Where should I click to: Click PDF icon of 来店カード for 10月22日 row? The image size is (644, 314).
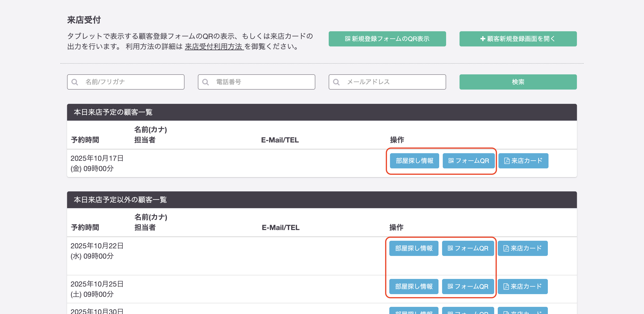[x=506, y=248]
